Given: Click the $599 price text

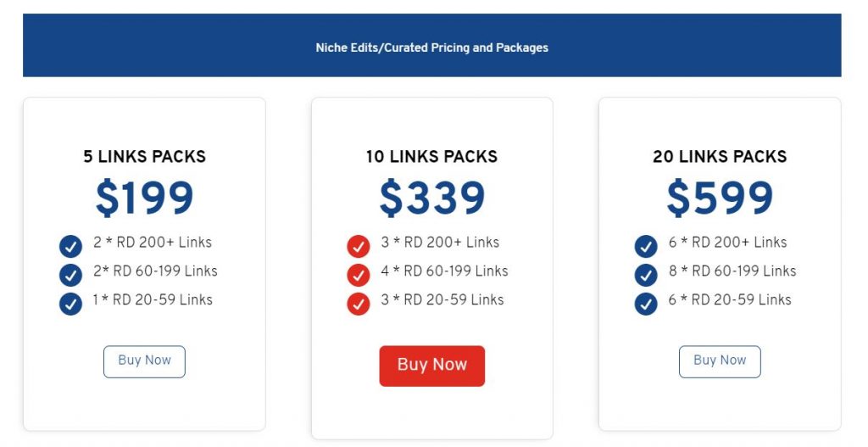Looking at the screenshot, I should 720,198.
